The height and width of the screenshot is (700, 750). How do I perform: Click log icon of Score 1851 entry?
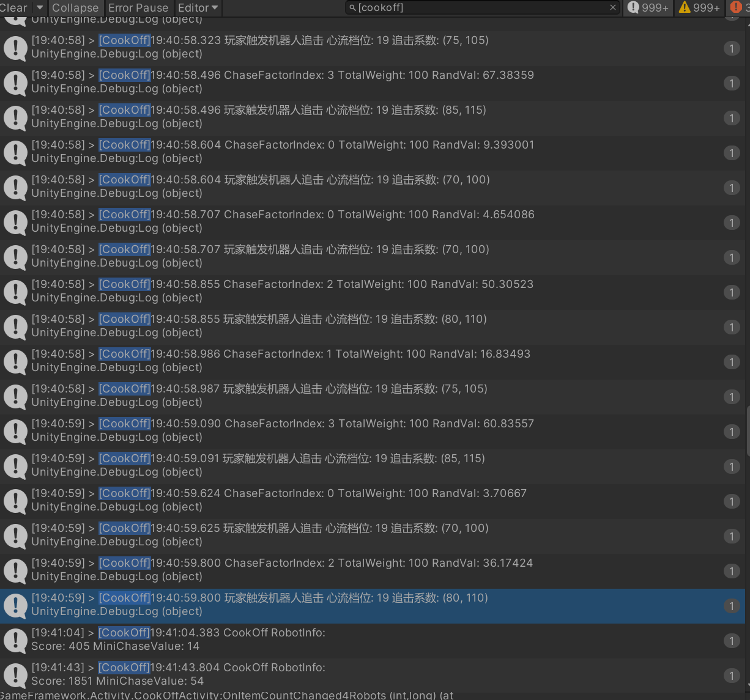point(15,675)
